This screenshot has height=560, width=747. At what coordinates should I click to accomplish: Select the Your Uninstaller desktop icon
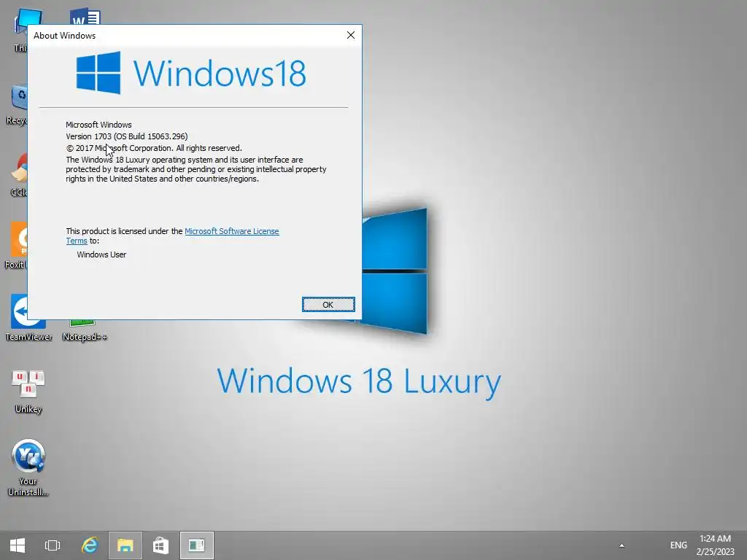[28, 467]
